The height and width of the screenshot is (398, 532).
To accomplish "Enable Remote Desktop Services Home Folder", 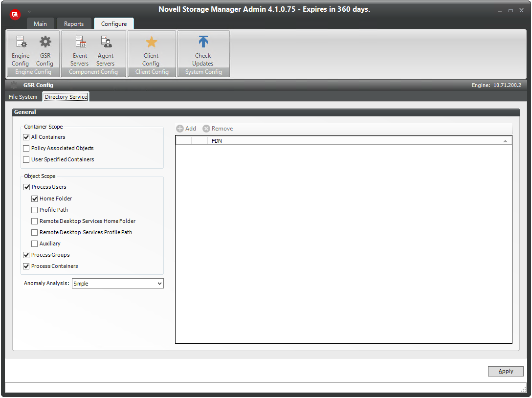I will pyautogui.click(x=34, y=221).
